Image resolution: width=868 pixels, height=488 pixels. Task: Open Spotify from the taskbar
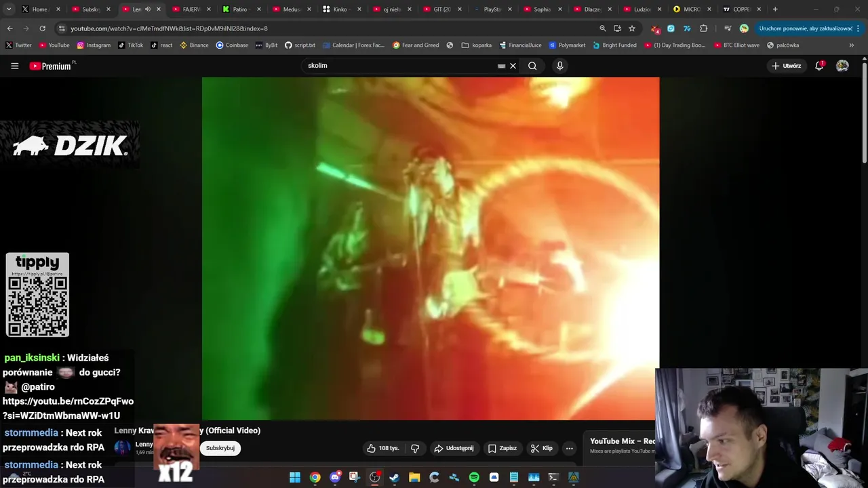coord(474,477)
